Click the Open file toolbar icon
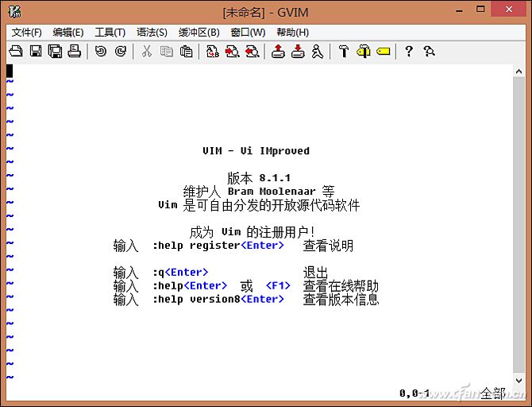 (16, 52)
